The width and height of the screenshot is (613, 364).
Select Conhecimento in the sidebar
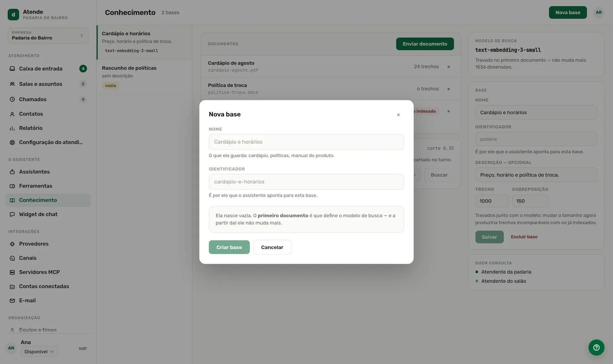48,200
